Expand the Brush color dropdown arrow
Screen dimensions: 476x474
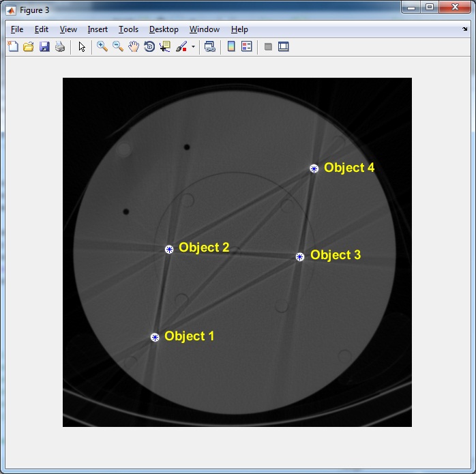pos(193,48)
